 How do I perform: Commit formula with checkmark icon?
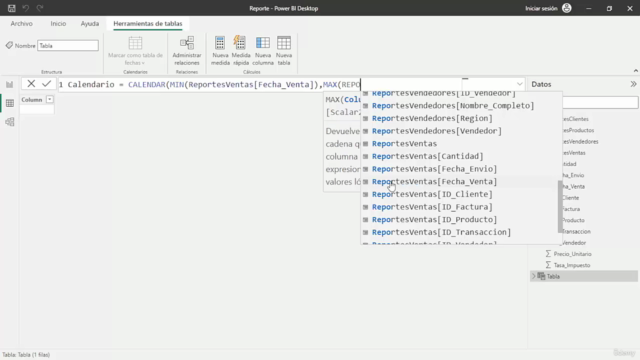pyautogui.click(x=46, y=84)
